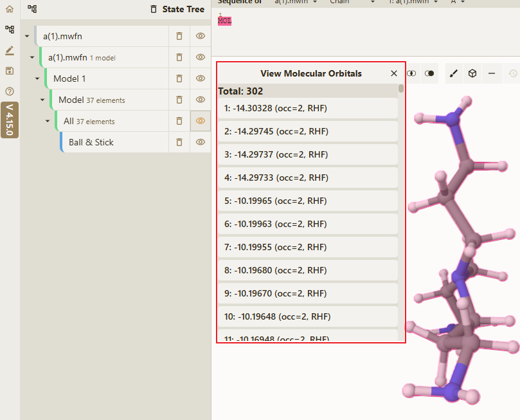This screenshot has height=420, width=520.
Task: Click the Home icon in left sidebar
Action: point(10,9)
